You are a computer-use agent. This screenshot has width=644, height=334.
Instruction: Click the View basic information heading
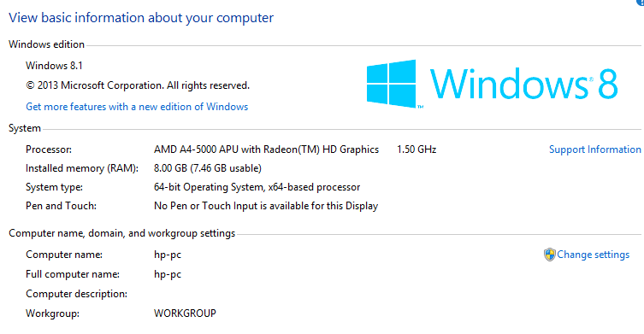141,18
